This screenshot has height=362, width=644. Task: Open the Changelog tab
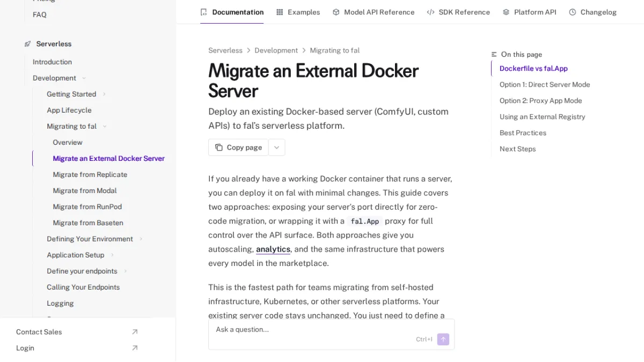(592, 12)
